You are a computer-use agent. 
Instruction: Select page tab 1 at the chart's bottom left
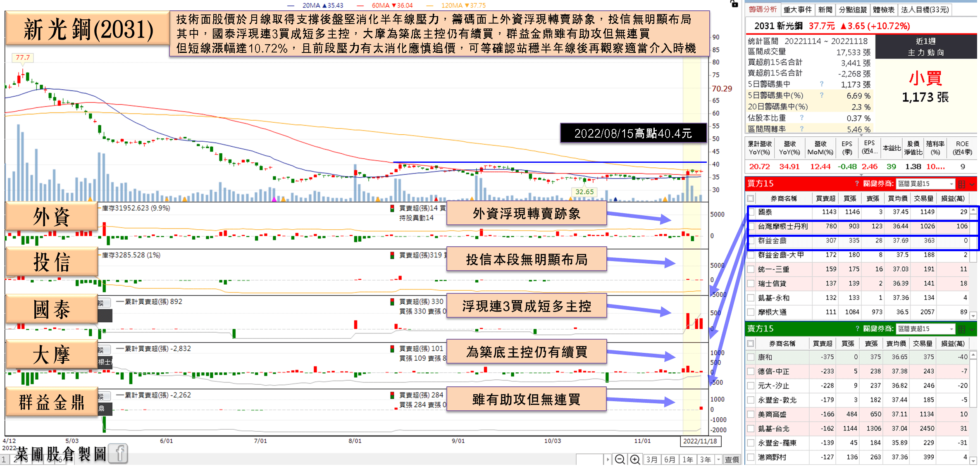point(4,459)
